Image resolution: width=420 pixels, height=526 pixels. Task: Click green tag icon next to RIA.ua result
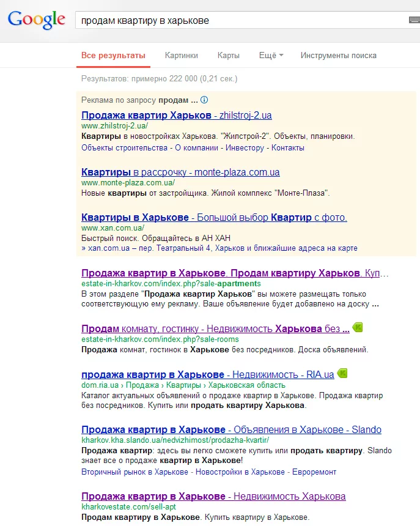pyautogui.click(x=342, y=373)
